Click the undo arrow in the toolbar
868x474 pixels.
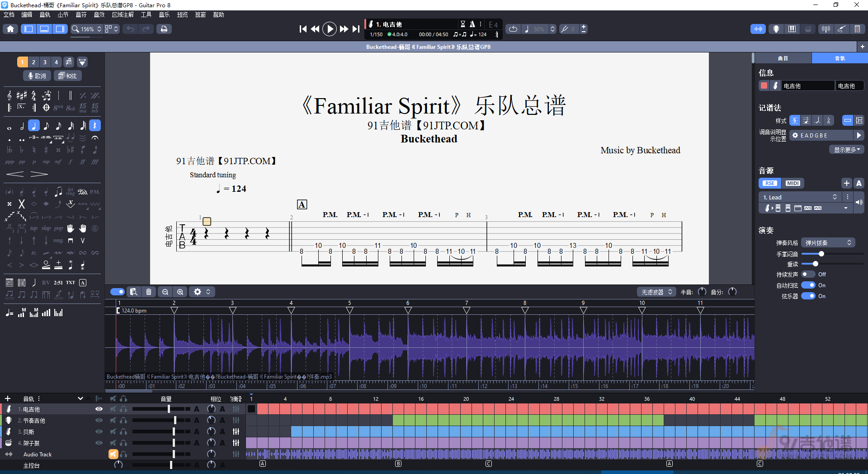coord(130,29)
